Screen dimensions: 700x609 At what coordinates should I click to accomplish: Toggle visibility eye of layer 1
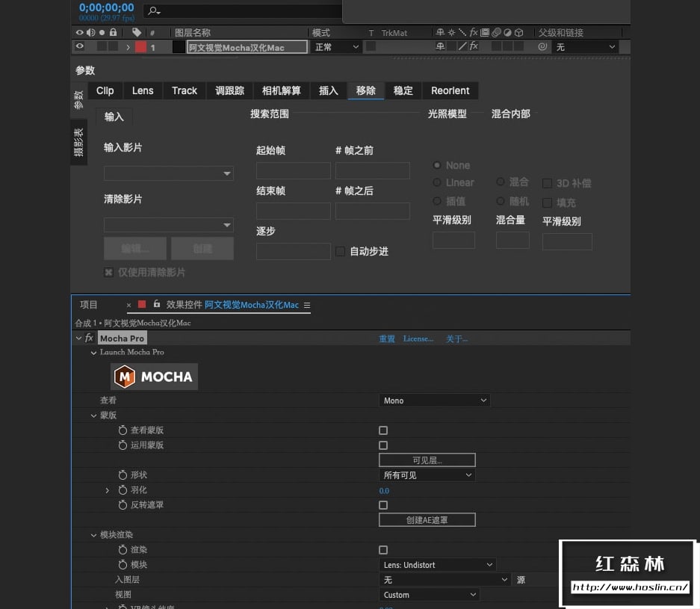(x=80, y=46)
